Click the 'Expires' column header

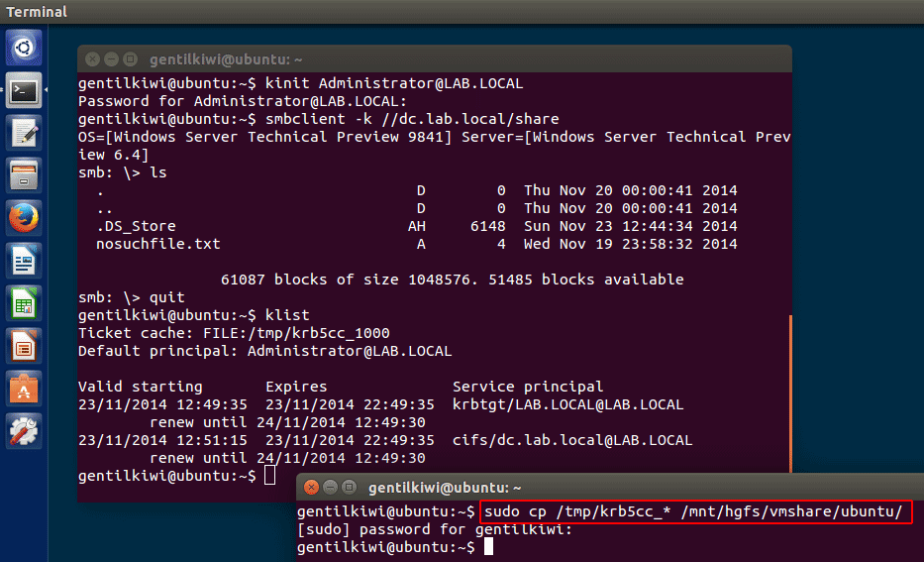(296, 387)
